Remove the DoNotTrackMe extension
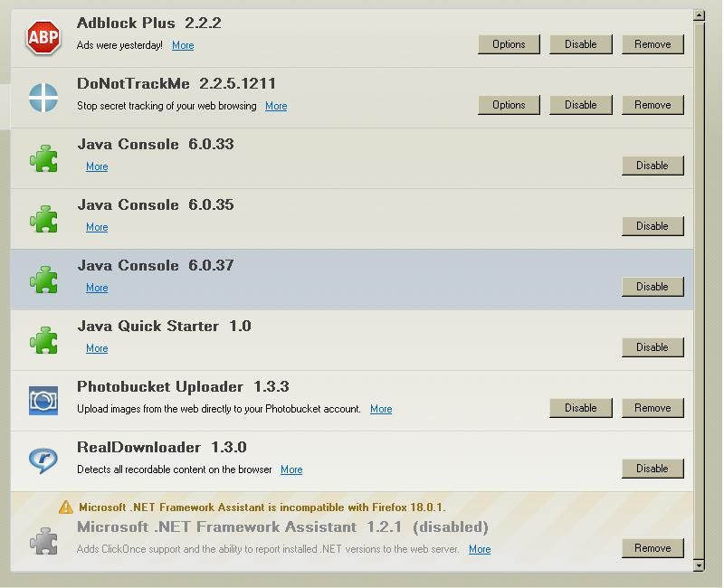The image size is (724, 588). [652, 105]
